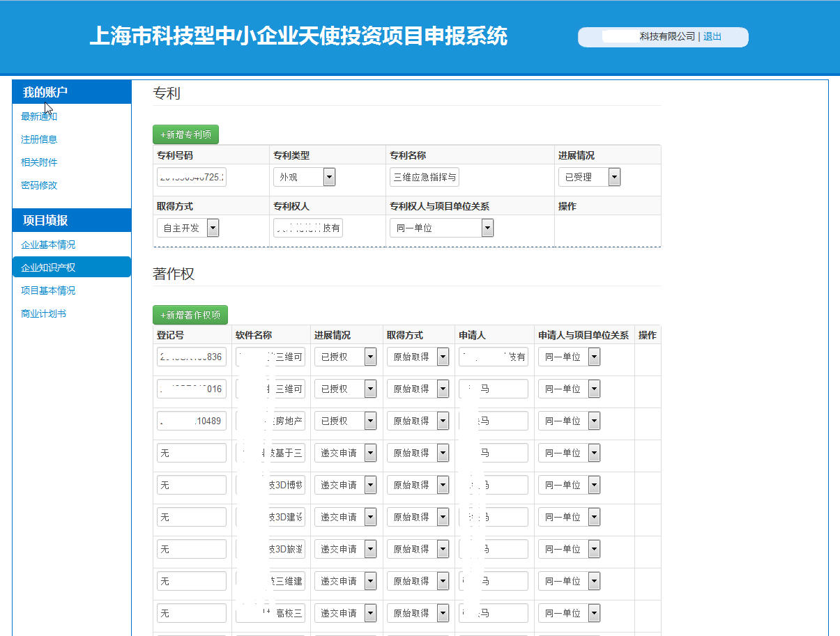Navigate to 企业基本情况 page
This screenshot has height=636, width=840.
pos(48,245)
